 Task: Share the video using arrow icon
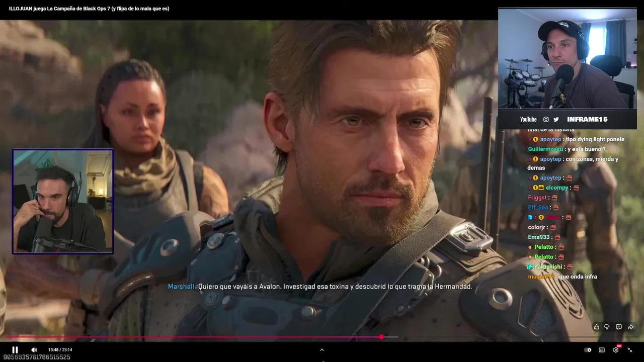[631, 327]
